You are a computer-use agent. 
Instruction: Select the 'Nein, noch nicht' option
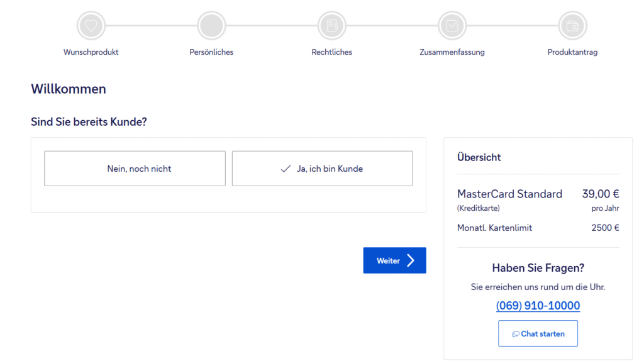point(135,169)
